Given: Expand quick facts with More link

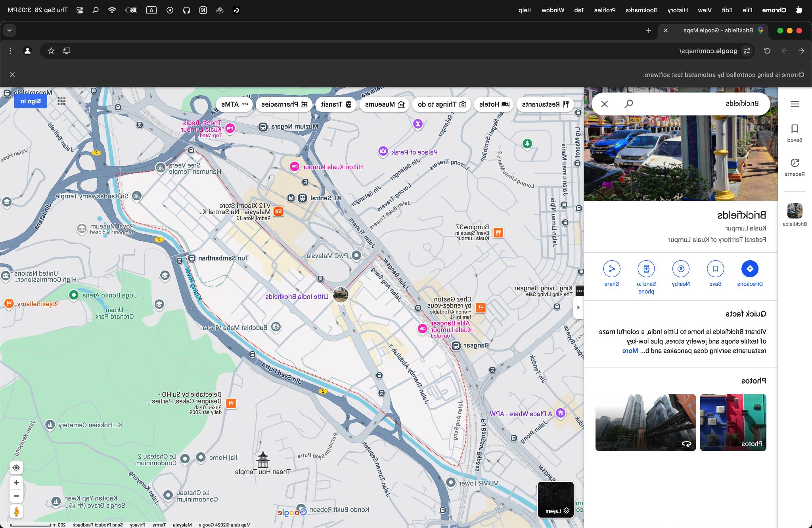Looking at the screenshot, I should 630,351.
